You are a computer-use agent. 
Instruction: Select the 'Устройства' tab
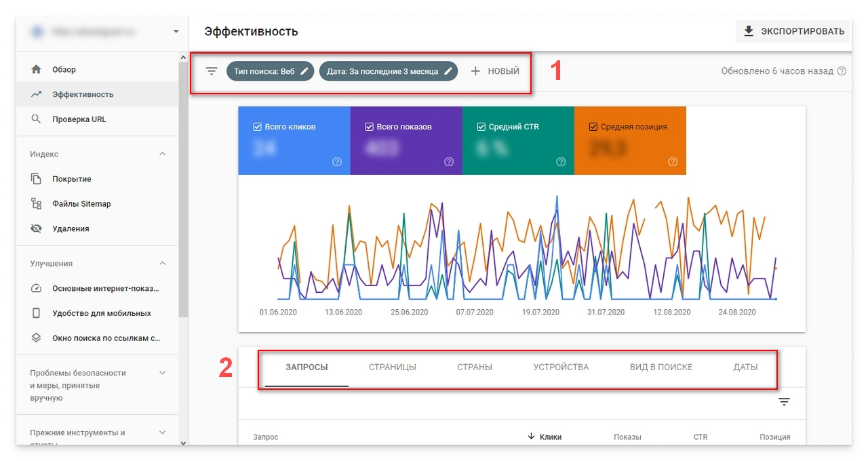pyautogui.click(x=561, y=367)
